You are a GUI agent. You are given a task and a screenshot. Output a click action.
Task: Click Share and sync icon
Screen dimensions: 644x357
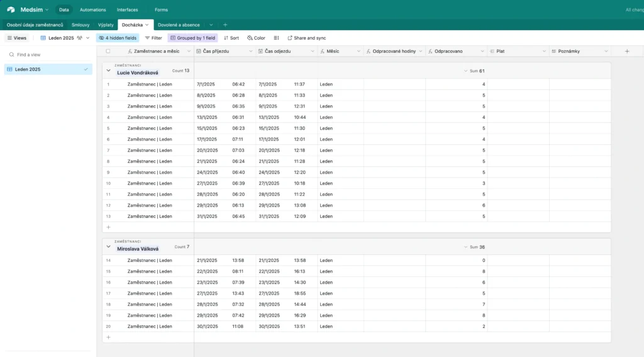coord(290,38)
